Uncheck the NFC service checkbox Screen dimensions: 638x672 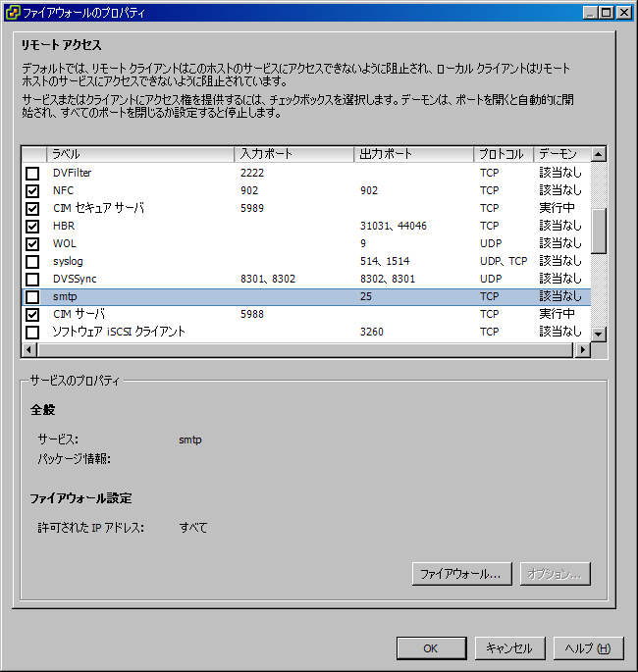(x=32, y=190)
